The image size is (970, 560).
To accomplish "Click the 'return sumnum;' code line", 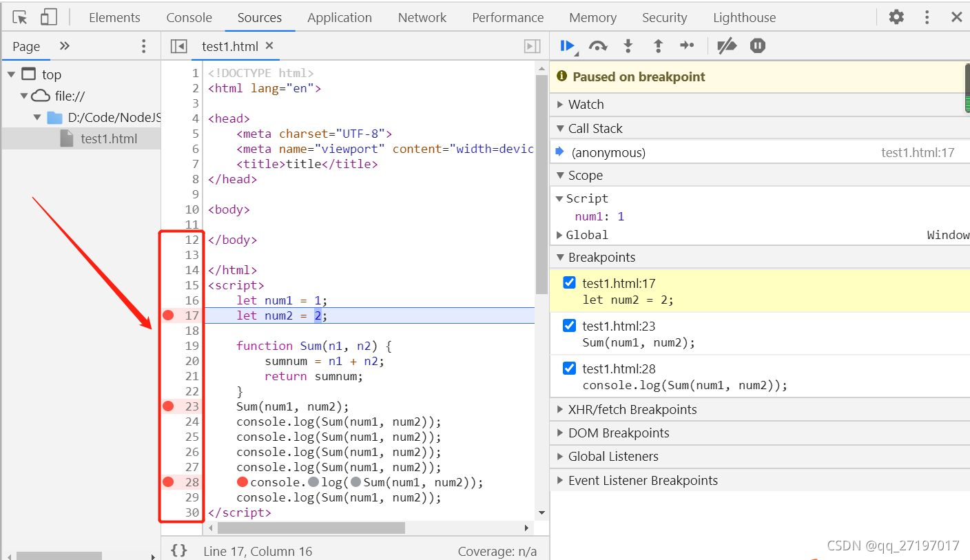I will 313,376.
